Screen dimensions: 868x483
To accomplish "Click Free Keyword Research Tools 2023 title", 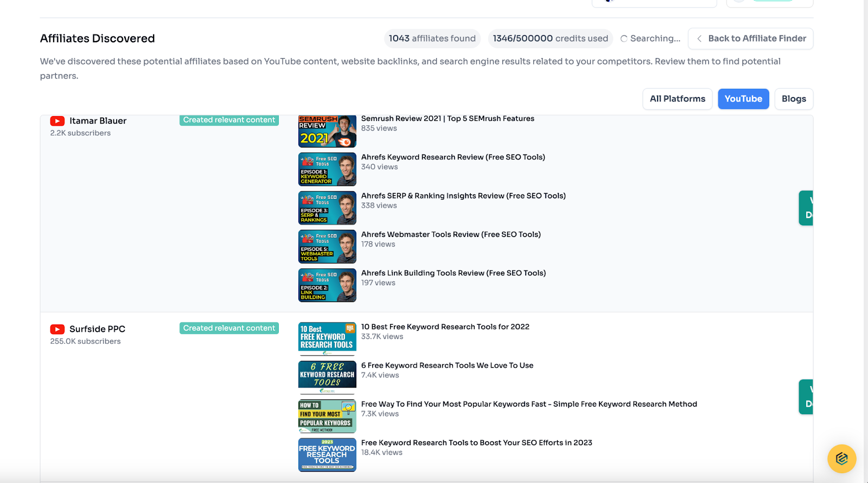I will point(477,443).
